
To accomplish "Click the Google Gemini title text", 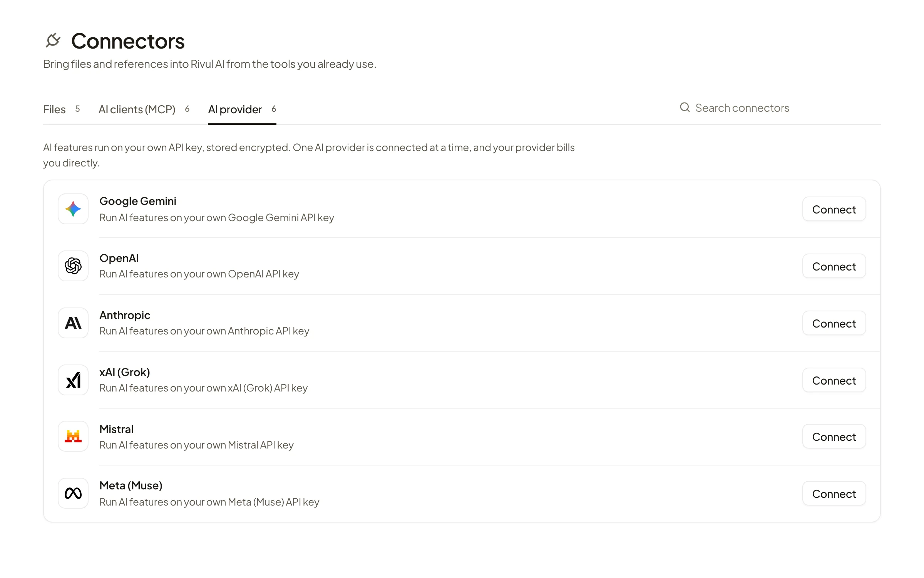I will tap(138, 201).
